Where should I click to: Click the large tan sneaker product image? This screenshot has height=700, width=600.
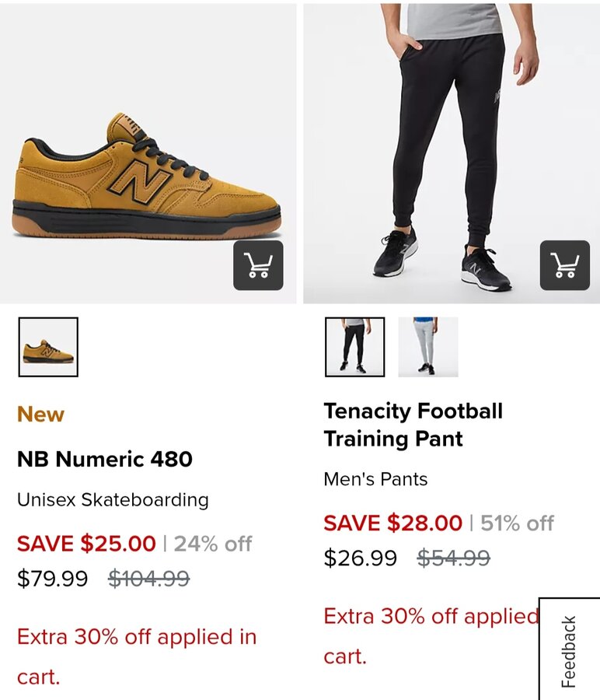point(148,175)
